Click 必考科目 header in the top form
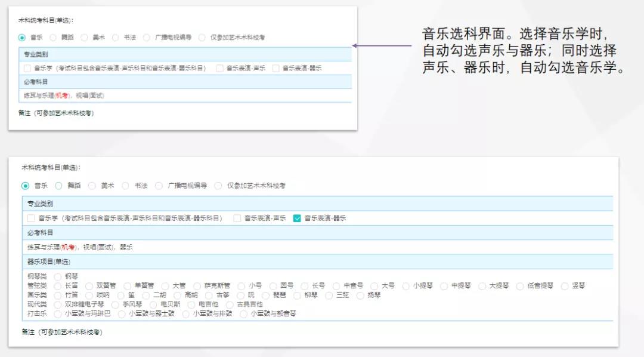The image size is (644, 357). point(185,81)
